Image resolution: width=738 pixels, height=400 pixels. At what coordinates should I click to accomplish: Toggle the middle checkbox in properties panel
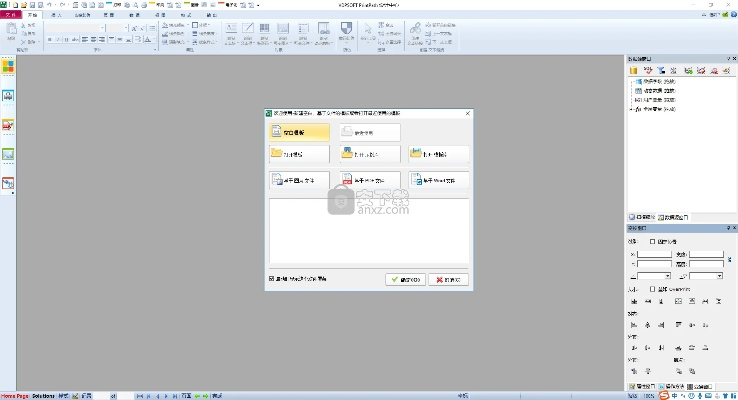point(654,289)
